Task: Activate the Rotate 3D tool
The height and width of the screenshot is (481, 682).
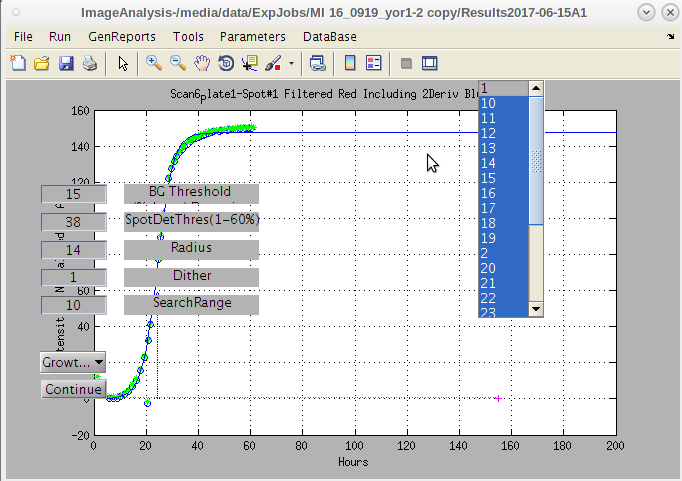Action: tap(226, 63)
